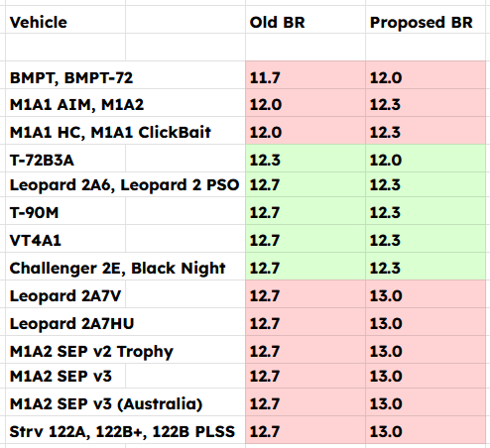Click the Leopard 2A6, Leopard 2 PSO cell
Image resolution: width=490 pixels, height=448 pixels.
(125, 184)
